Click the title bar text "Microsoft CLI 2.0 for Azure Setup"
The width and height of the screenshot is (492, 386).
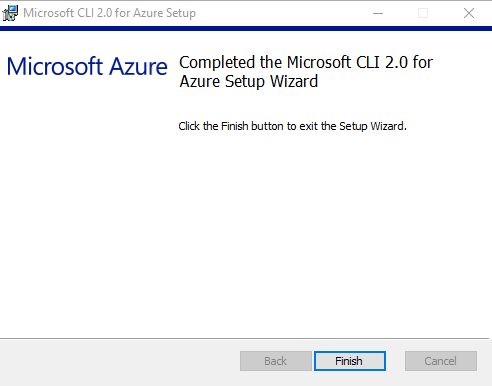click(109, 13)
